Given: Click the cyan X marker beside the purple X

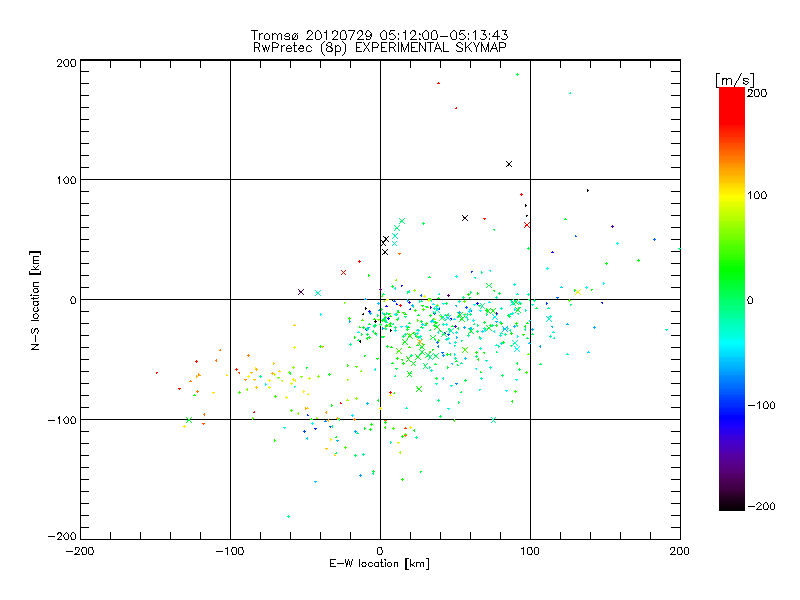Looking at the screenshot, I should [318, 293].
